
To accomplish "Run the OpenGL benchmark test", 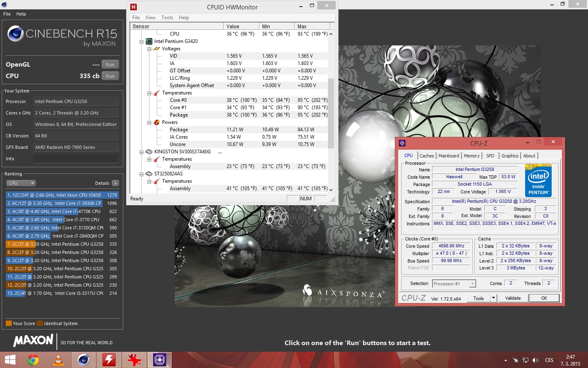I will pos(110,65).
